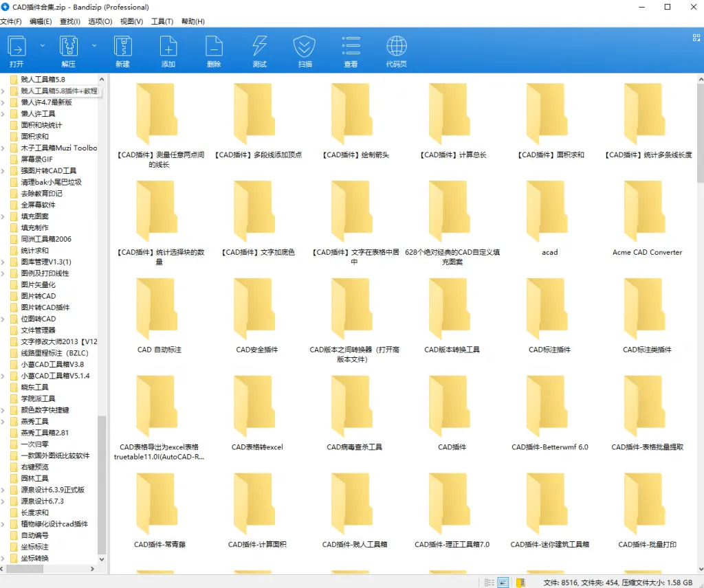
Task: Select the CAD插件-理正工具箱7.0 folder
Action: [452, 510]
